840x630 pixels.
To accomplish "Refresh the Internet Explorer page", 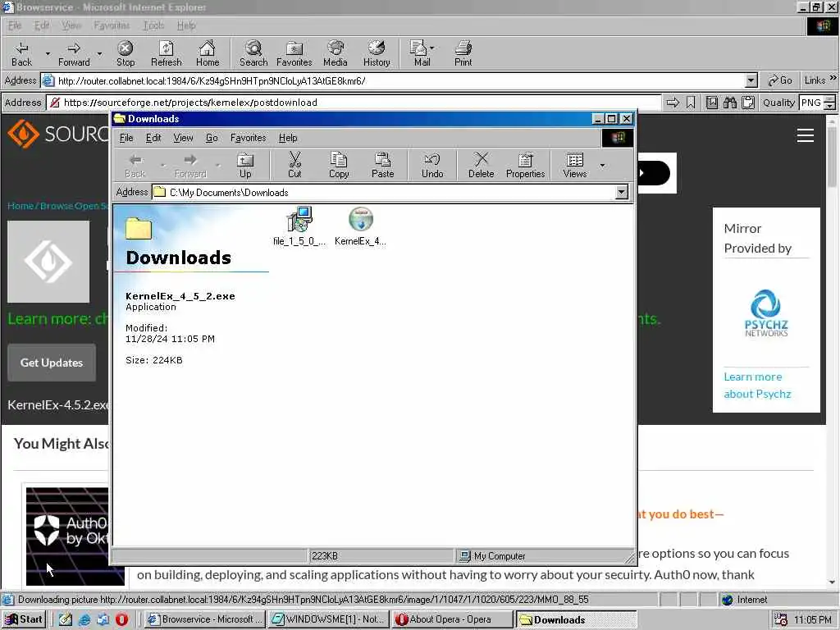I will click(166, 53).
